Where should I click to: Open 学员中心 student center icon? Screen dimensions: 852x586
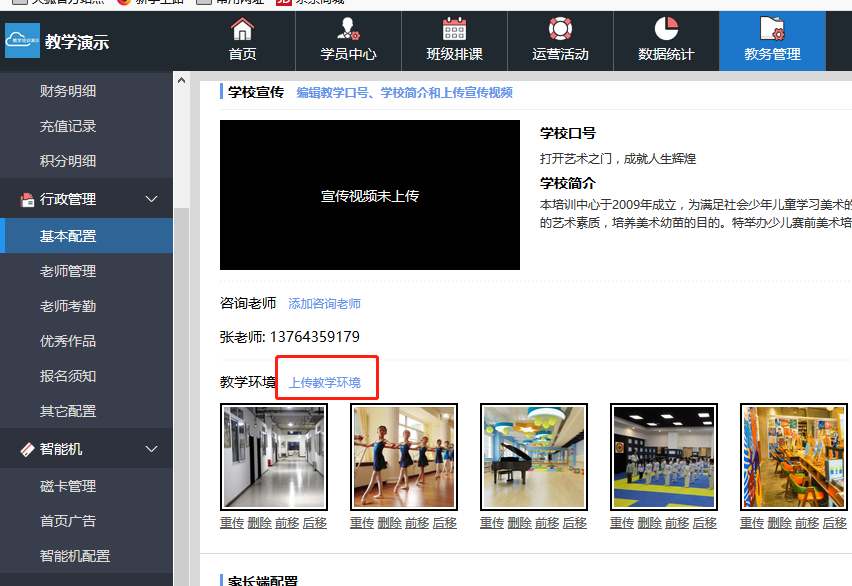(348, 29)
